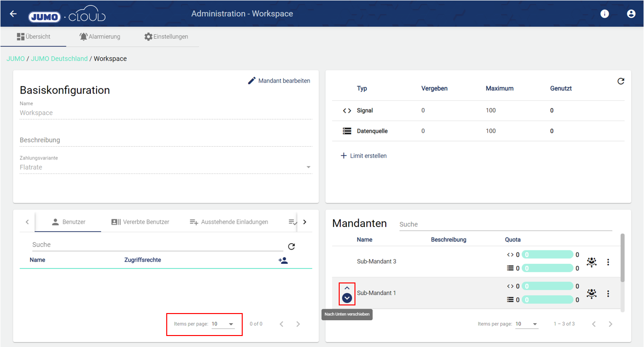
Task: Open the info icon in header
Action: pyautogui.click(x=604, y=14)
